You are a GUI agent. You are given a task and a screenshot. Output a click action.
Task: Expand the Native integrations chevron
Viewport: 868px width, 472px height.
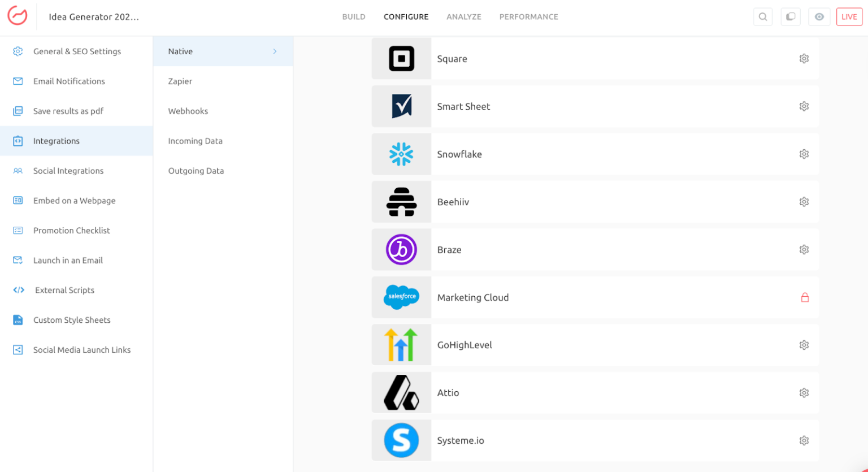275,51
